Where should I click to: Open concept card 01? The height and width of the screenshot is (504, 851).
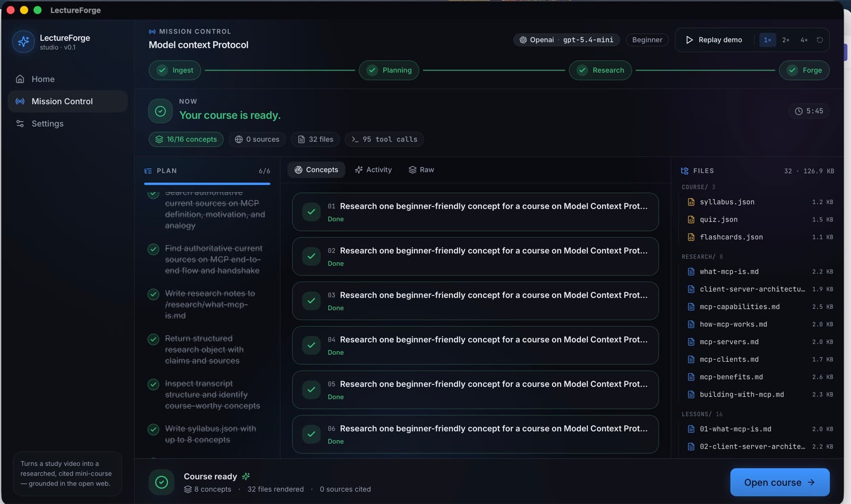coord(475,212)
